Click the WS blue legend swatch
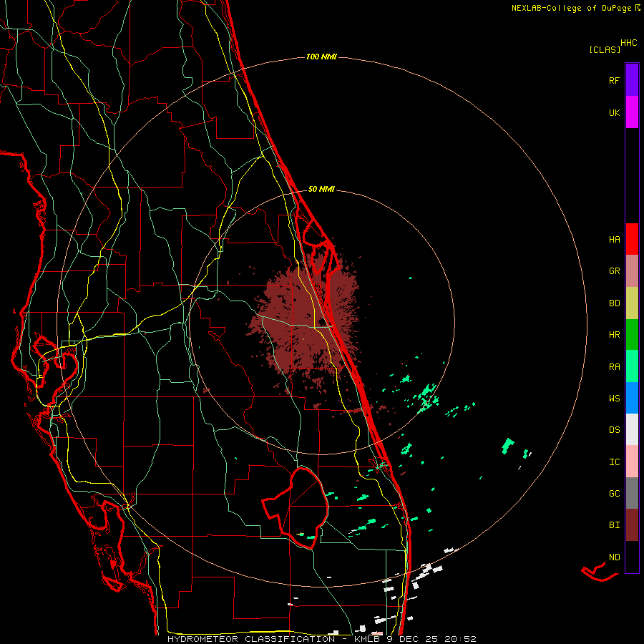644x644 pixels. point(632,398)
